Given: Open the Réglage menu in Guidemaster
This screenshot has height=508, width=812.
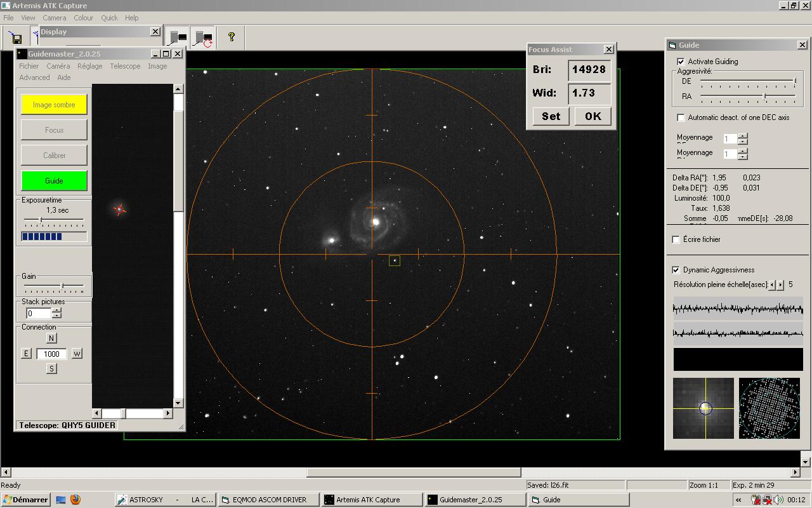Looking at the screenshot, I should 89,66.
